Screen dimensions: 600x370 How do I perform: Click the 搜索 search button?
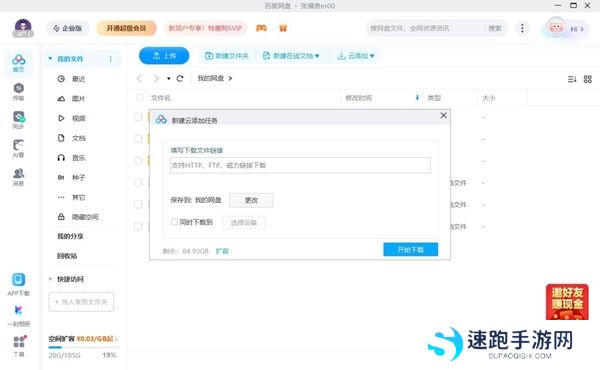tap(495, 28)
